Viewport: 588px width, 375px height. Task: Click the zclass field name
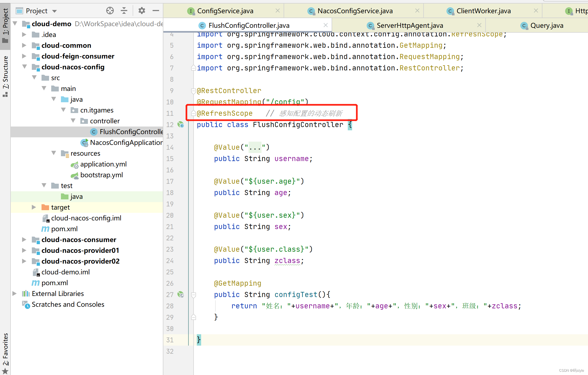(287, 261)
